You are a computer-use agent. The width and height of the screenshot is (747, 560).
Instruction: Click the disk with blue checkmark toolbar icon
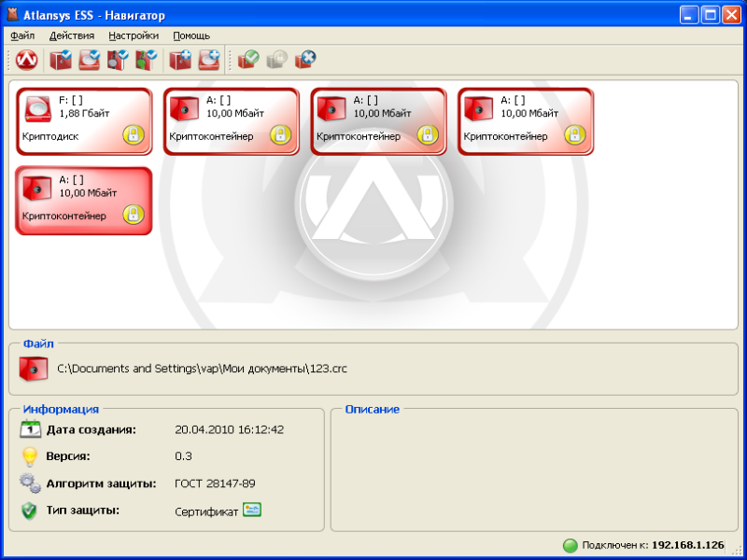tap(89, 60)
